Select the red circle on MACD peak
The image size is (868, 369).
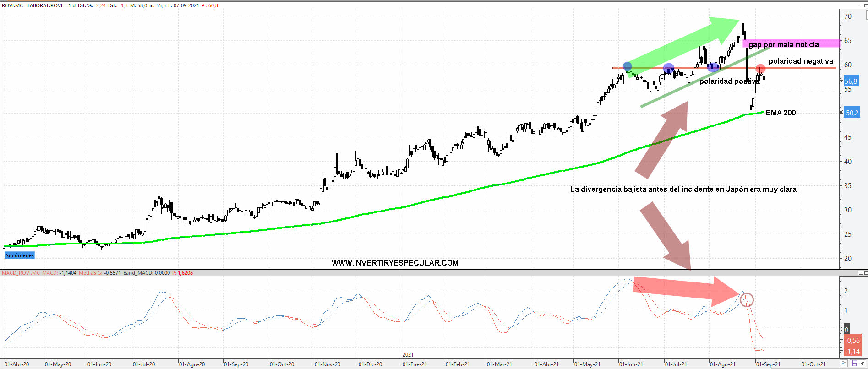tap(746, 300)
